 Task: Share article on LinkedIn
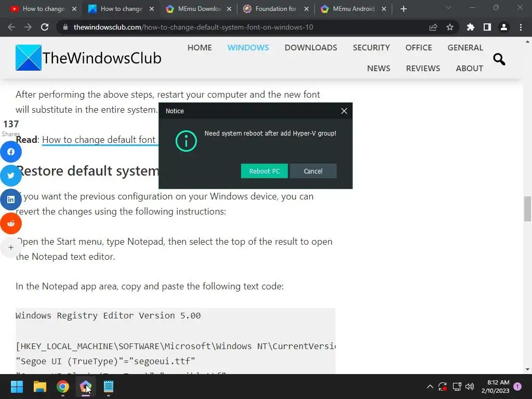pos(11,199)
